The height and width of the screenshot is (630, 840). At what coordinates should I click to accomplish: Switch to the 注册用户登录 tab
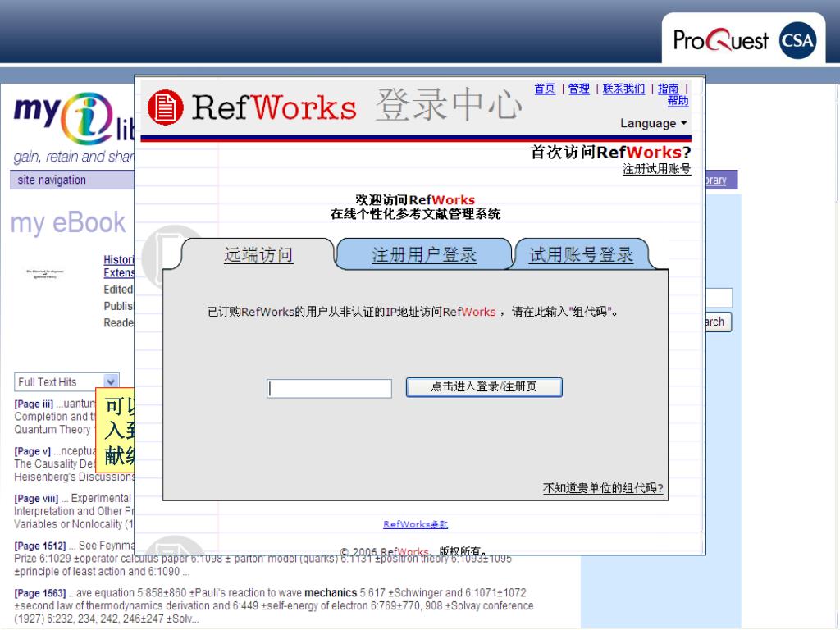424,254
